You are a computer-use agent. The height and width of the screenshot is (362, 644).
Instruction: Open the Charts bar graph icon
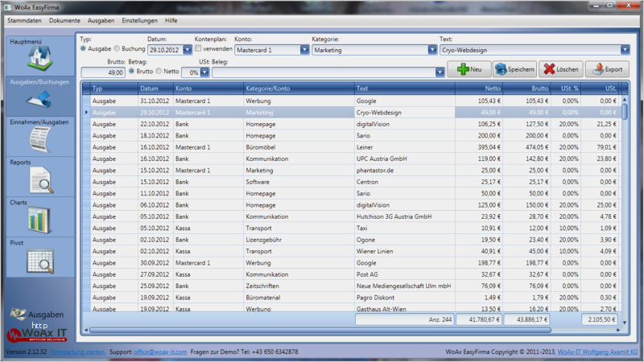pos(39,220)
